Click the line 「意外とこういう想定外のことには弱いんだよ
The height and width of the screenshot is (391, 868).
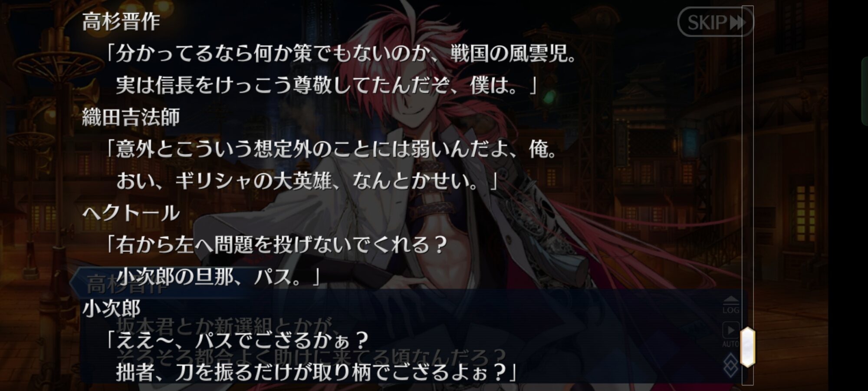(x=332, y=149)
